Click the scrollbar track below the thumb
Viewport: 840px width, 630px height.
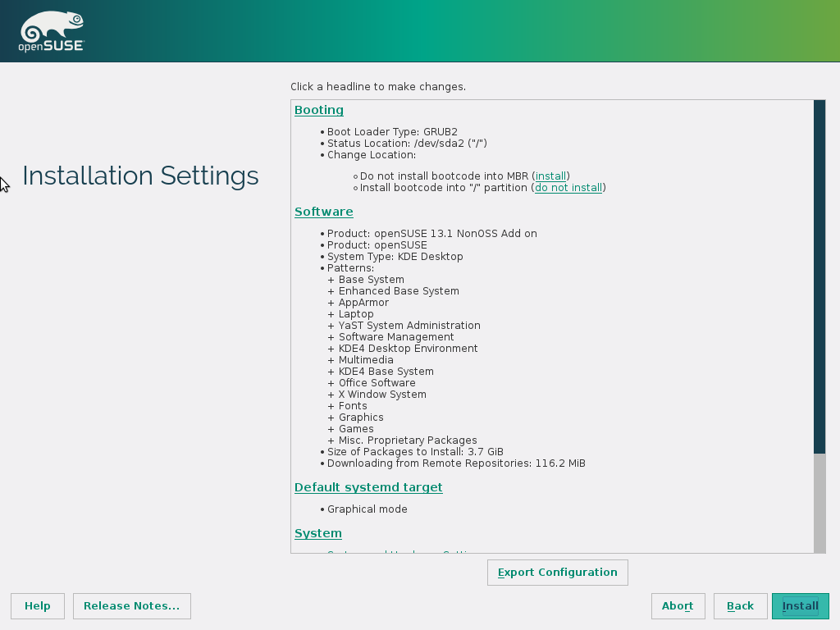tap(819, 503)
